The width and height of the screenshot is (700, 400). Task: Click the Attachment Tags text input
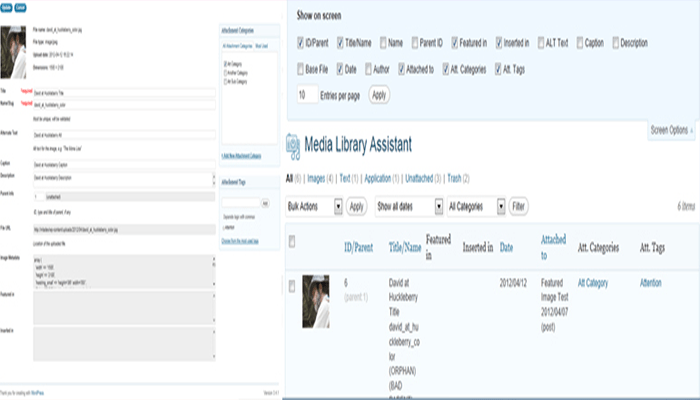241,203
